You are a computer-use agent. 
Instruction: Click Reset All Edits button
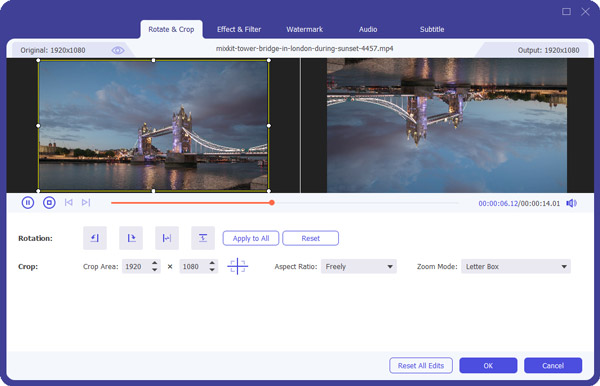421,365
